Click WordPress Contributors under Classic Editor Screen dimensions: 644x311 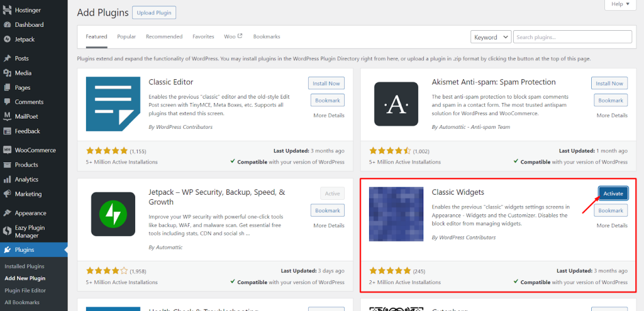184,127
